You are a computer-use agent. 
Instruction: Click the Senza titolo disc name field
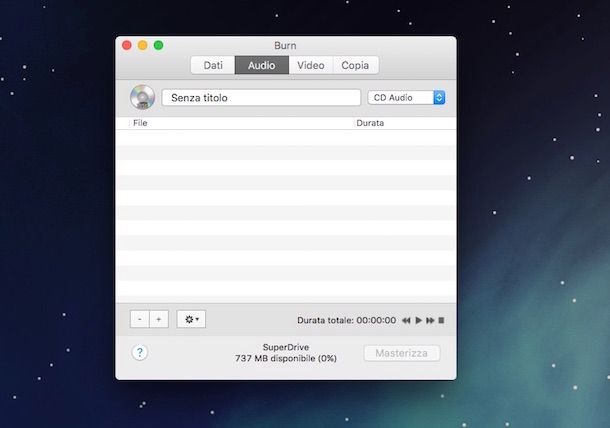(x=262, y=98)
